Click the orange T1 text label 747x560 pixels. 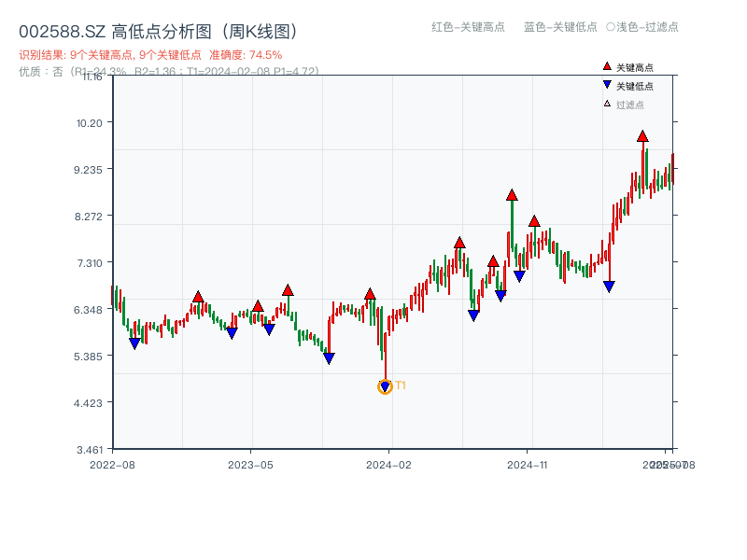coord(401,385)
